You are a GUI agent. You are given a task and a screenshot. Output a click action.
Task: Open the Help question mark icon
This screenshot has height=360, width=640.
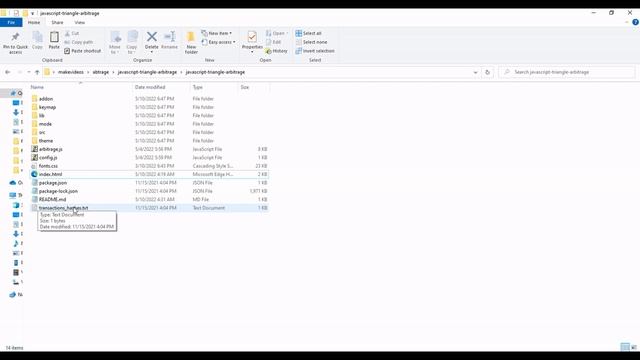pyautogui.click(x=635, y=22)
